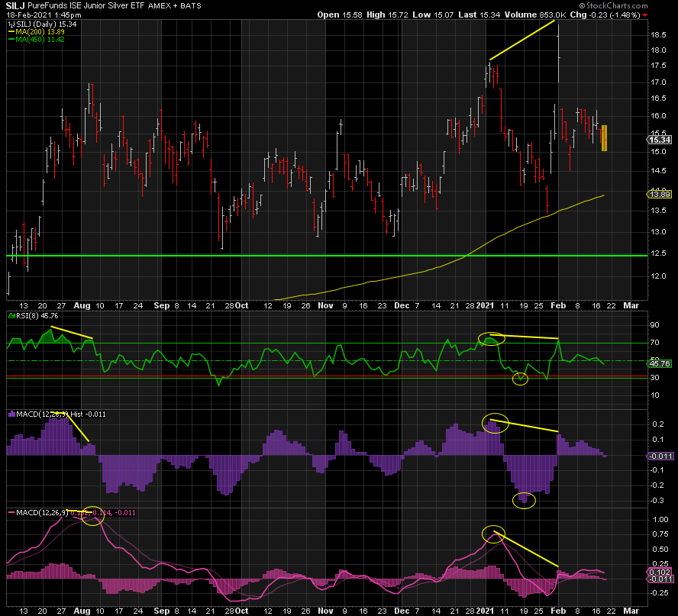678x616 pixels.
Task: Click the green dash marker beside MA(450)
Action: tap(11, 40)
